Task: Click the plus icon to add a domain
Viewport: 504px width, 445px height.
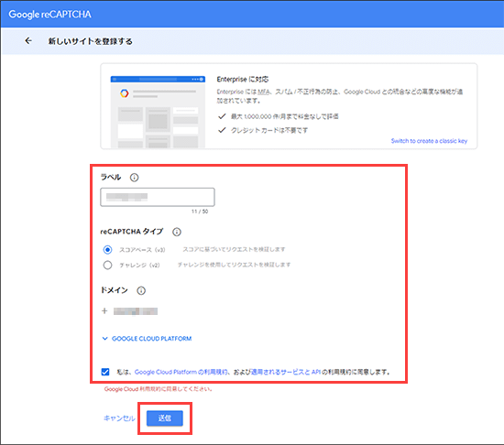Action: pyautogui.click(x=104, y=310)
